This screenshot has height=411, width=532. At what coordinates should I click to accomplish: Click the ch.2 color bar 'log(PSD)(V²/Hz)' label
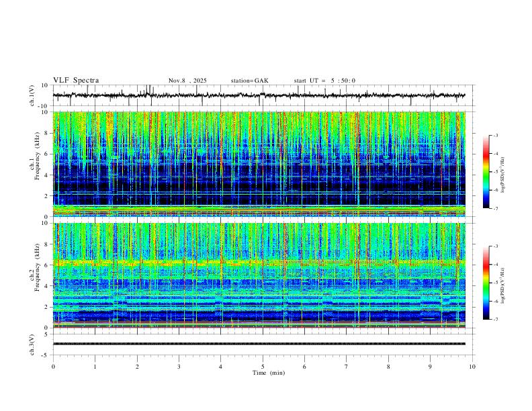(x=503, y=285)
